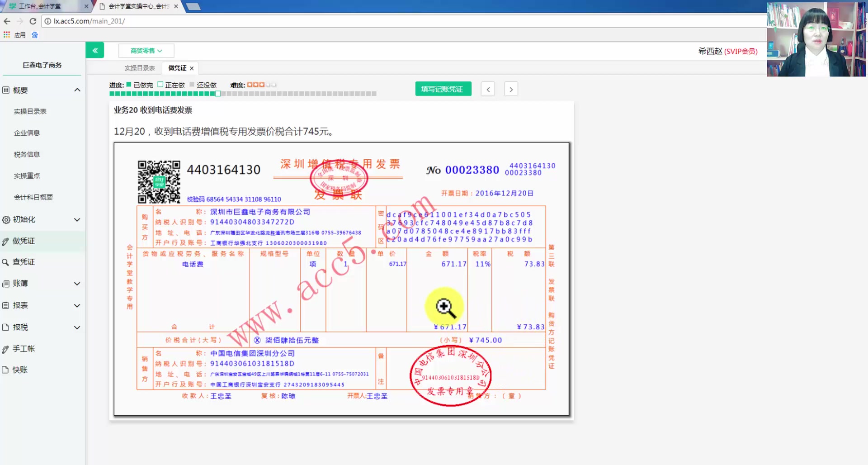Switch to the 实操目录表 tab

[x=139, y=68]
